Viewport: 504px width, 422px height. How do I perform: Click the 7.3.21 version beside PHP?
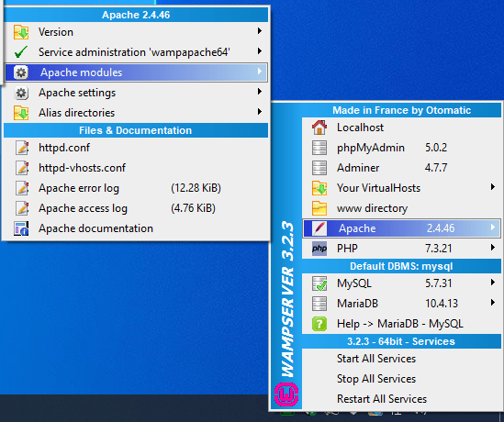439,249
